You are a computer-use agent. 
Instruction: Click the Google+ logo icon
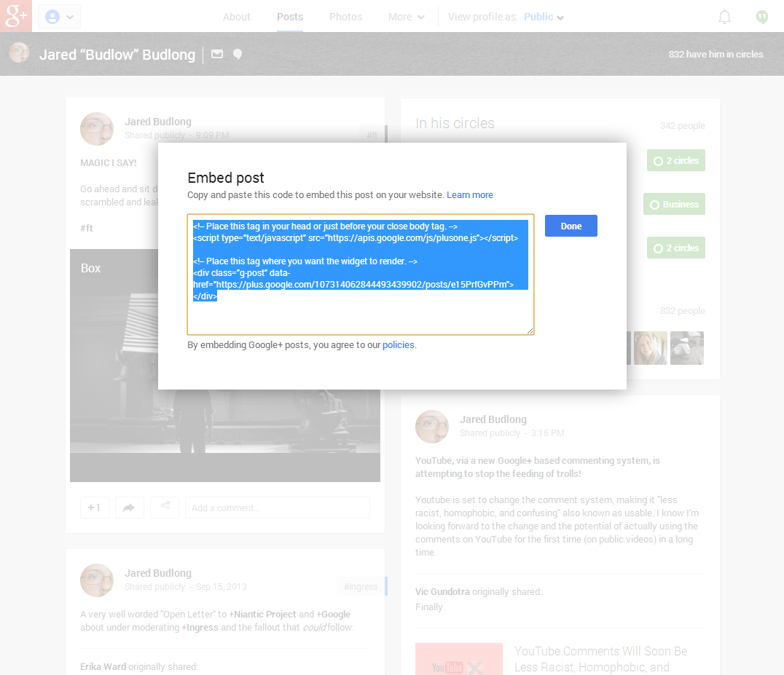16,16
